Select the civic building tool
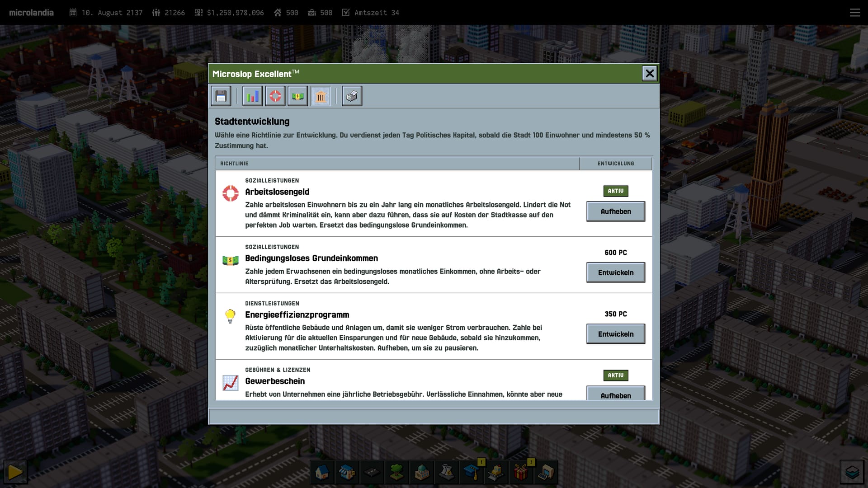 [x=421, y=473]
